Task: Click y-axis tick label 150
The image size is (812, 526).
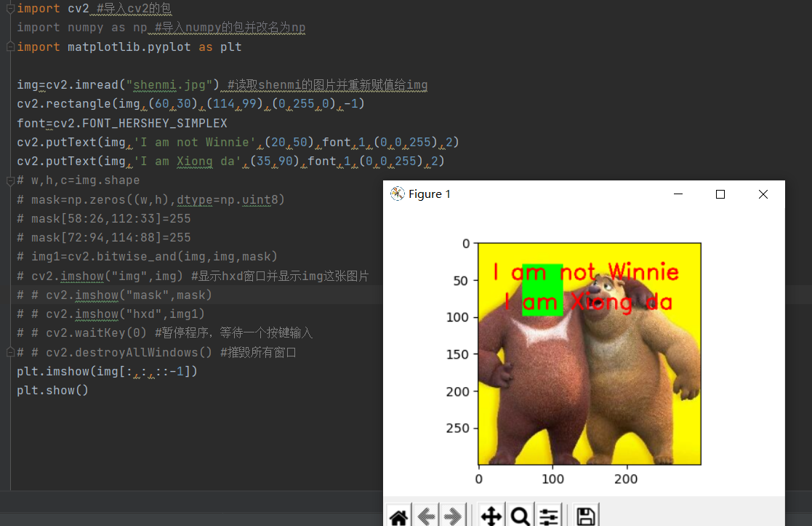Action: pos(457,354)
